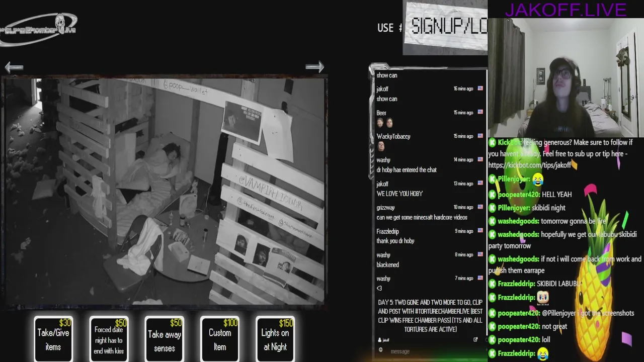Click the chamber site logo at top left
Viewport: 644px width, 362px height.
[39, 30]
